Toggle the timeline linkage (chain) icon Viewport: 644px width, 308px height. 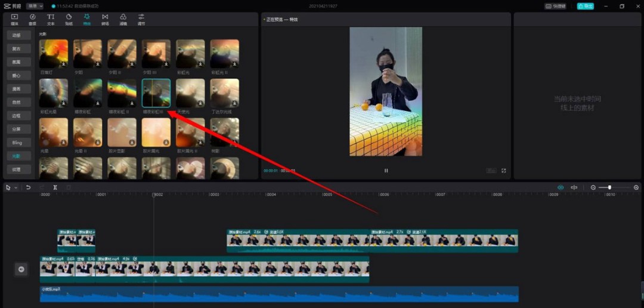pyautogui.click(x=560, y=187)
